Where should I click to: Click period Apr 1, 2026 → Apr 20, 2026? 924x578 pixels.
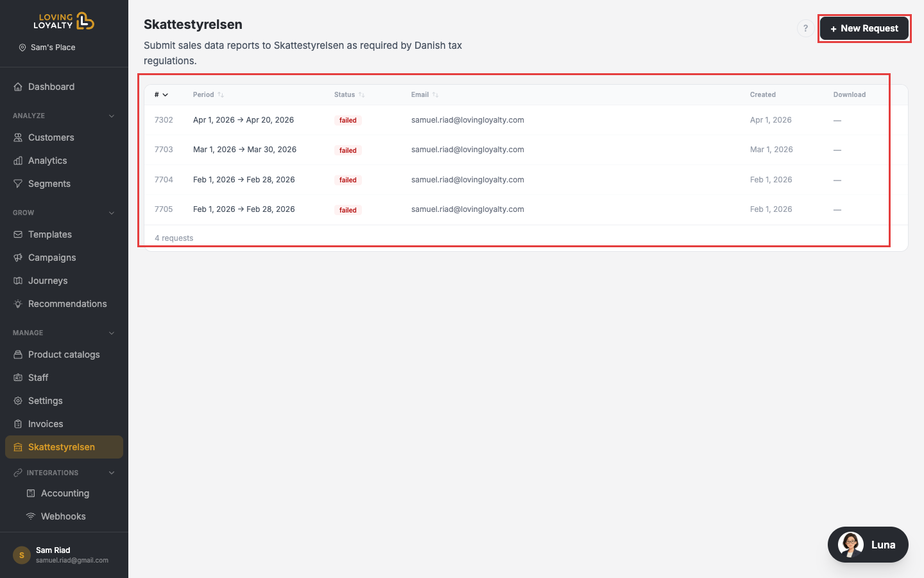(243, 120)
